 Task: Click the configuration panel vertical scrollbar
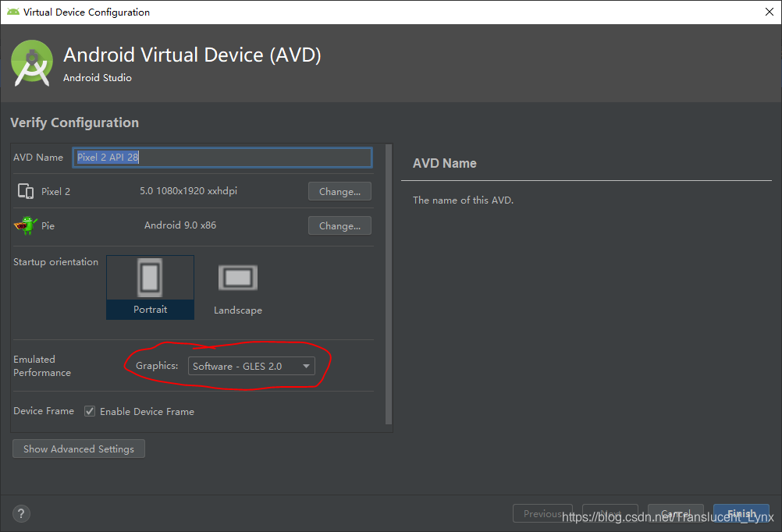click(x=389, y=284)
